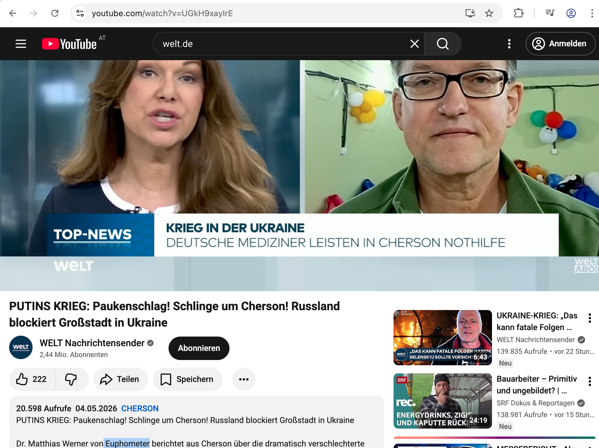The width and height of the screenshot is (599, 448).
Task: Subscribe via Abonnieren button
Action: [199, 348]
